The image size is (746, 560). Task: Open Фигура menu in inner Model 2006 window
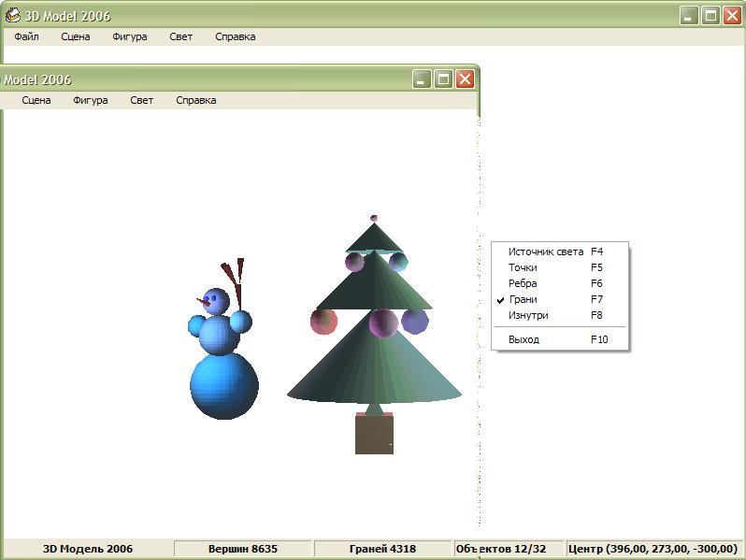(91, 100)
